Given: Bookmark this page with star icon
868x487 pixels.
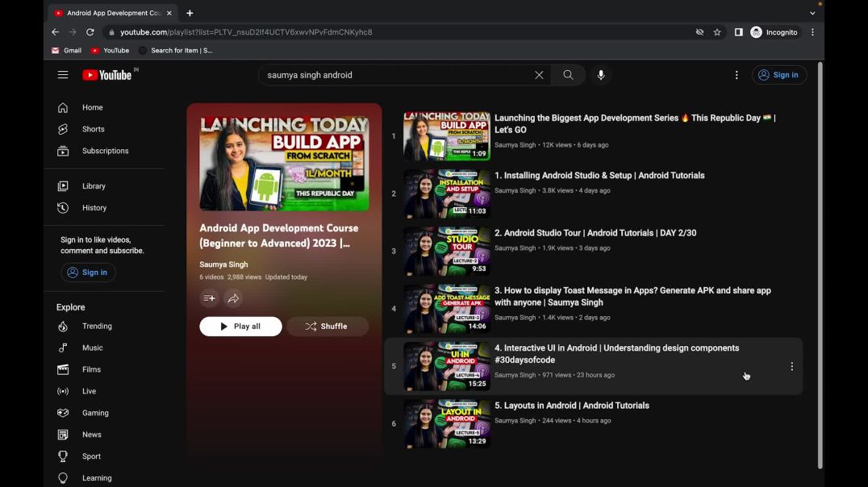Looking at the screenshot, I should pyautogui.click(x=717, y=32).
